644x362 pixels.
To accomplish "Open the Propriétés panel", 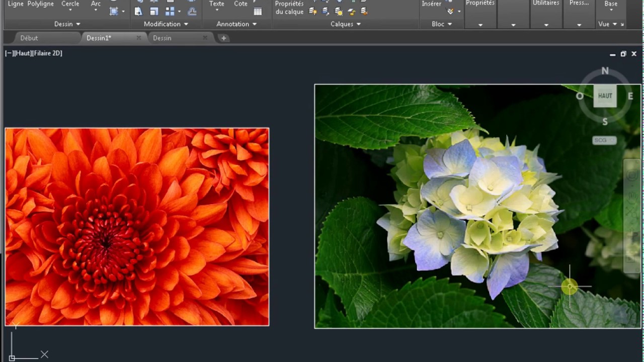I will [480, 3].
